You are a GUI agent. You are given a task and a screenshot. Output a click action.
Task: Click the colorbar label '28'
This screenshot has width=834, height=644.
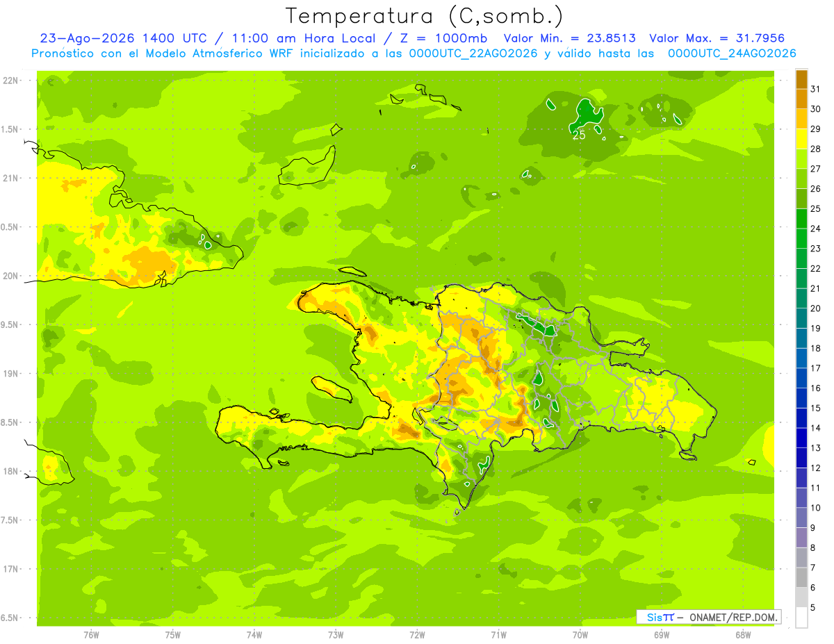coord(816,149)
